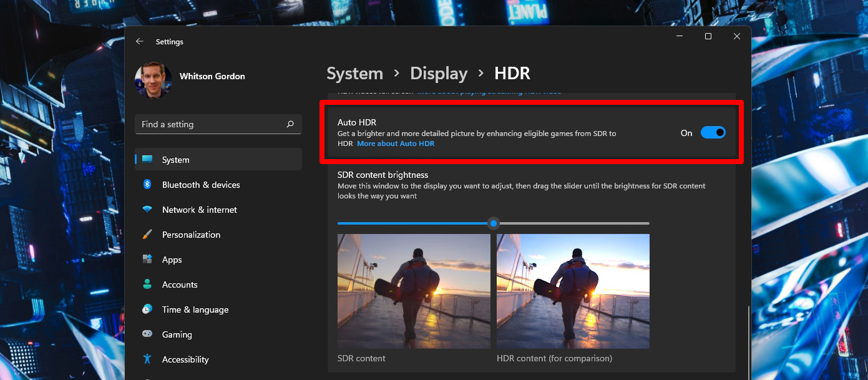
Task: Click the SDR content brightness slider handle
Action: (x=494, y=223)
